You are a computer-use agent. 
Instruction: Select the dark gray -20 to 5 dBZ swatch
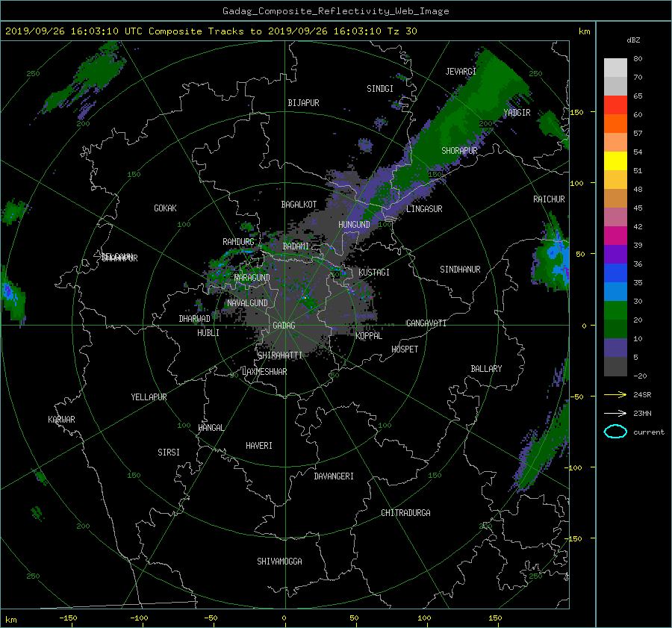coord(615,367)
